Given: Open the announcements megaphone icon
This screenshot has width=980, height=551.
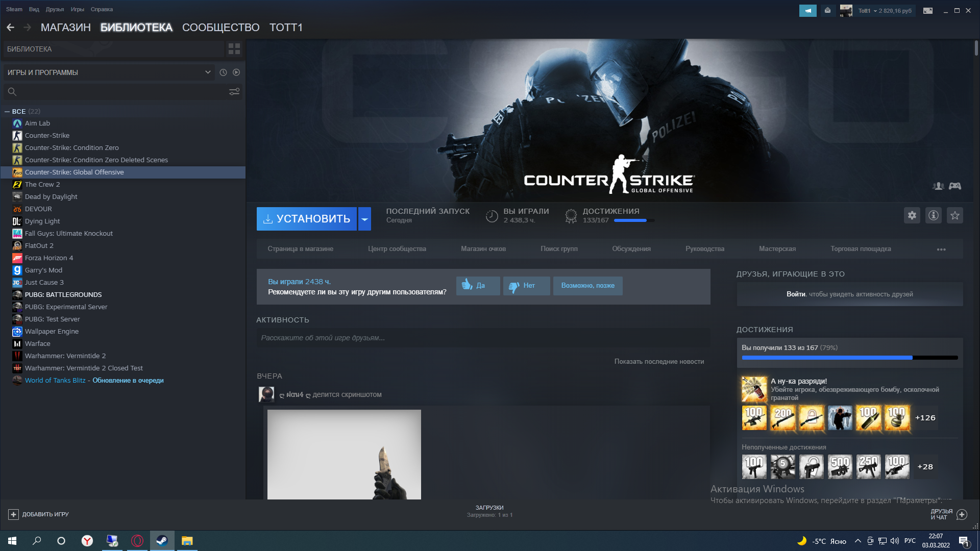Looking at the screenshot, I should click(808, 11).
